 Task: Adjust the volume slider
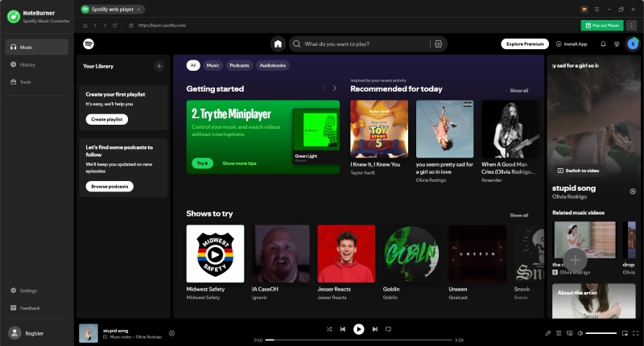(601, 333)
